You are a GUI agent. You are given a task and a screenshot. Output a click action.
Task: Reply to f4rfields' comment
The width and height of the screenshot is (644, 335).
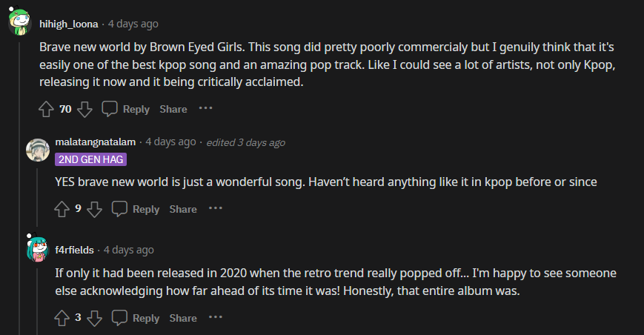click(136, 318)
